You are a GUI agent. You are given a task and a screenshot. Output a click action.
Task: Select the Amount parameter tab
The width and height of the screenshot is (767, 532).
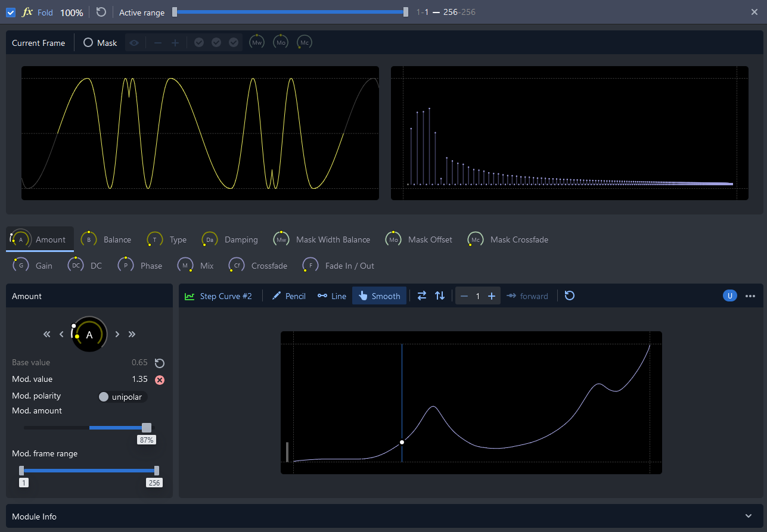(40, 239)
